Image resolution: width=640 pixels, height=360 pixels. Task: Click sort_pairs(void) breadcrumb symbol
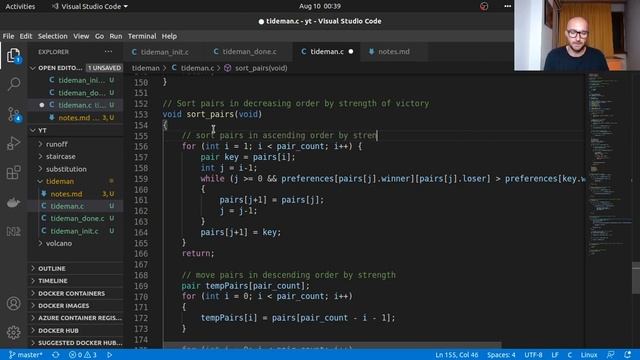256,68
